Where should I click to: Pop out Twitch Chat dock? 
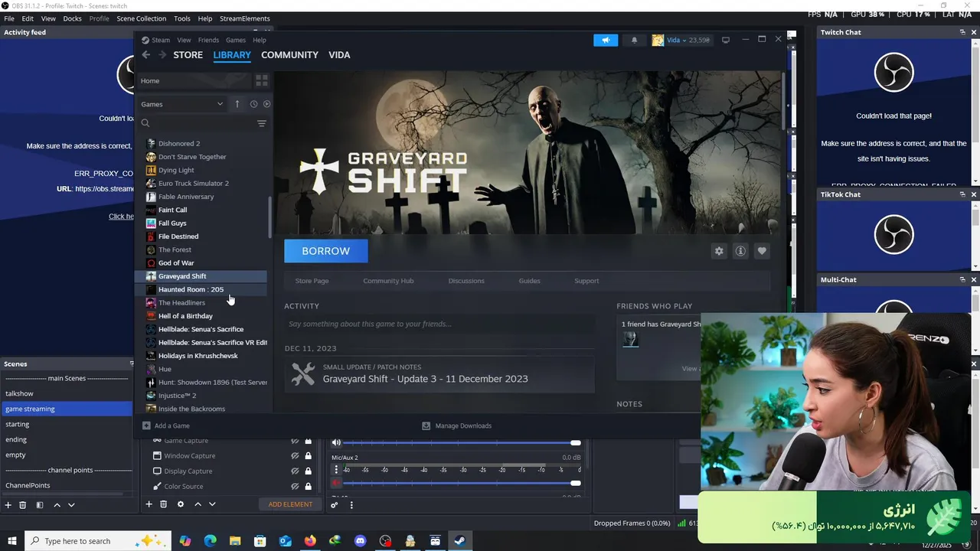[962, 32]
